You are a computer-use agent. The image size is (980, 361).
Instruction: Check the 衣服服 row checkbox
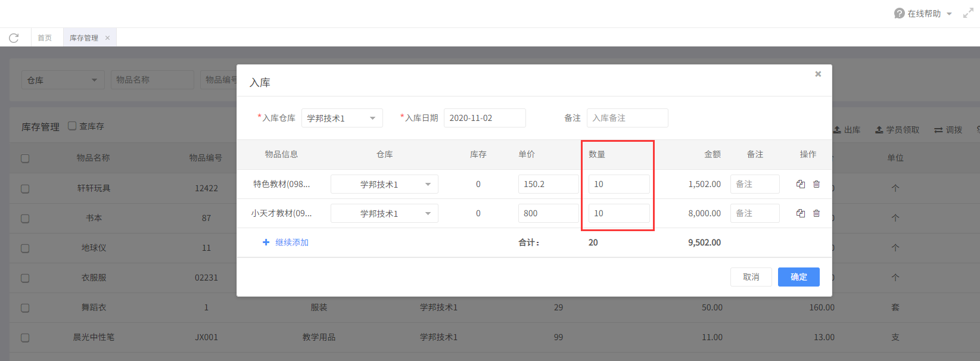coord(25,278)
